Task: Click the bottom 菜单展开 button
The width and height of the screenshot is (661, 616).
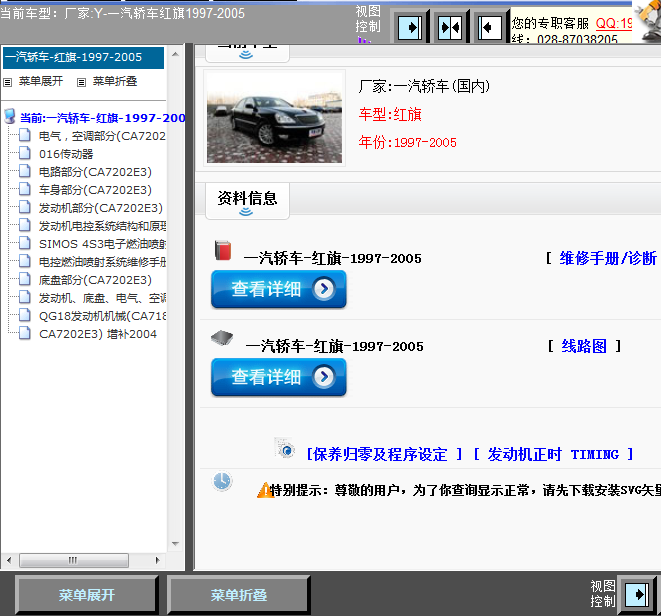Action: 86,595
